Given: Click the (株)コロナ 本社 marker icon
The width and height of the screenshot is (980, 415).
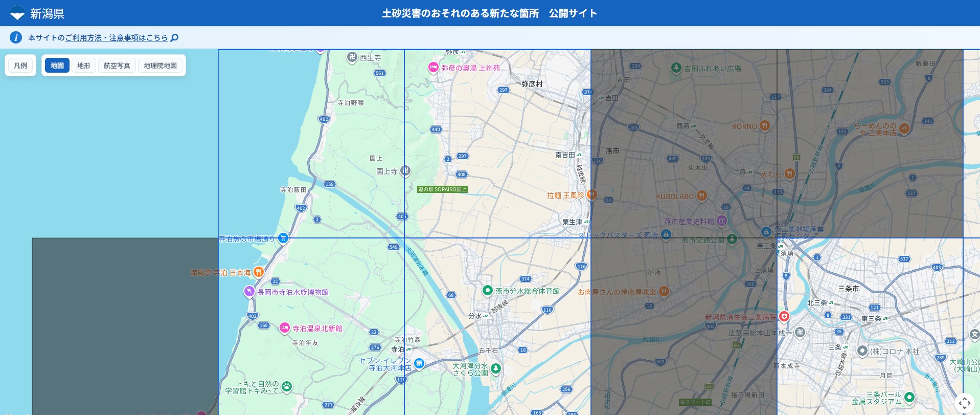Looking at the screenshot, I should 862,351.
